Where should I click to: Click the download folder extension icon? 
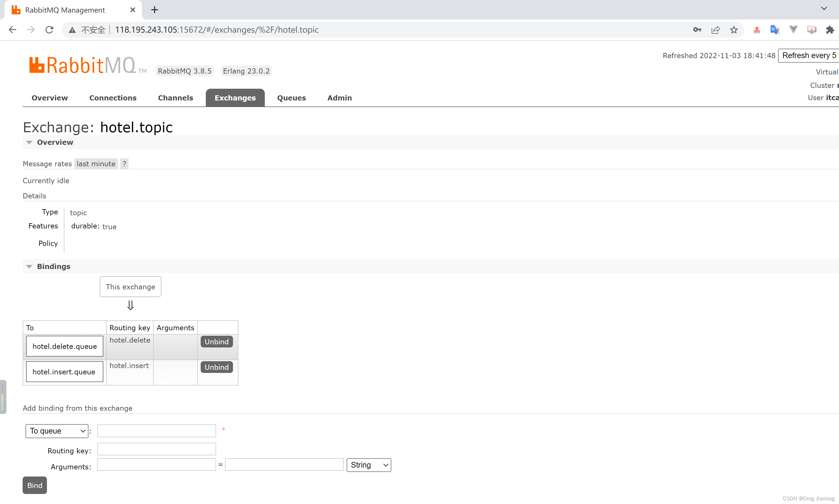812,30
